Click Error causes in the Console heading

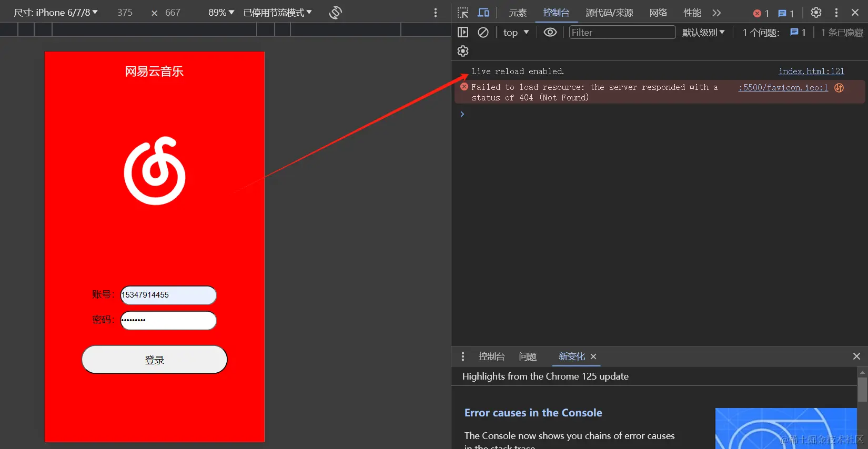tap(533, 413)
